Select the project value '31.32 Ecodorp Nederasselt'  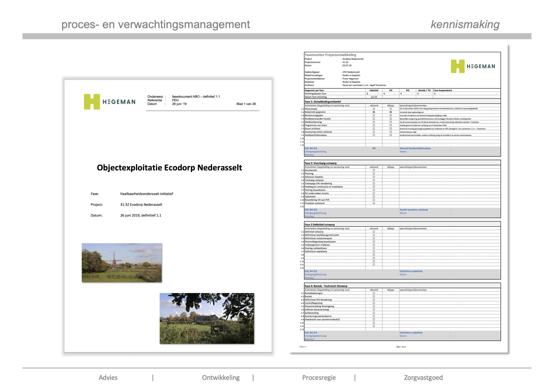click(141, 205)
